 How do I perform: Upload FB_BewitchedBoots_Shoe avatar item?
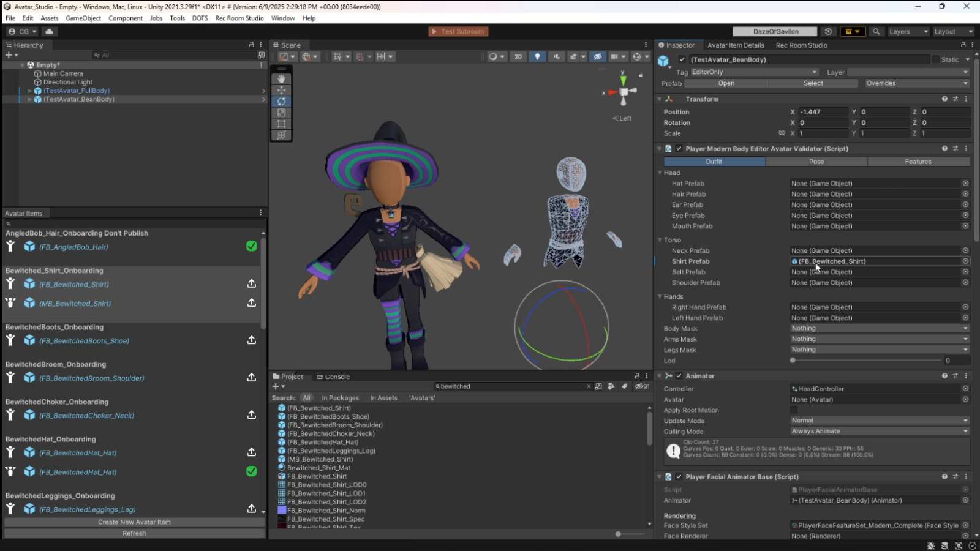[251, 340]
